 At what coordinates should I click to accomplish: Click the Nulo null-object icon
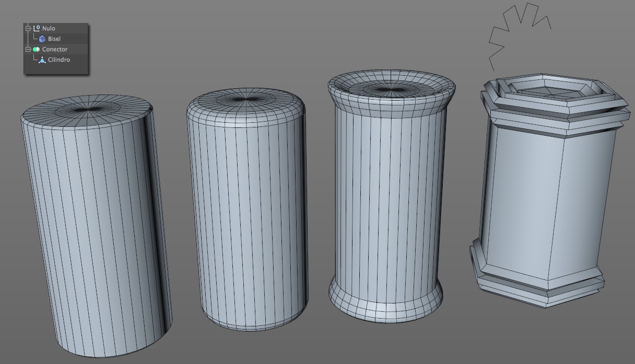tap(37, 28)
